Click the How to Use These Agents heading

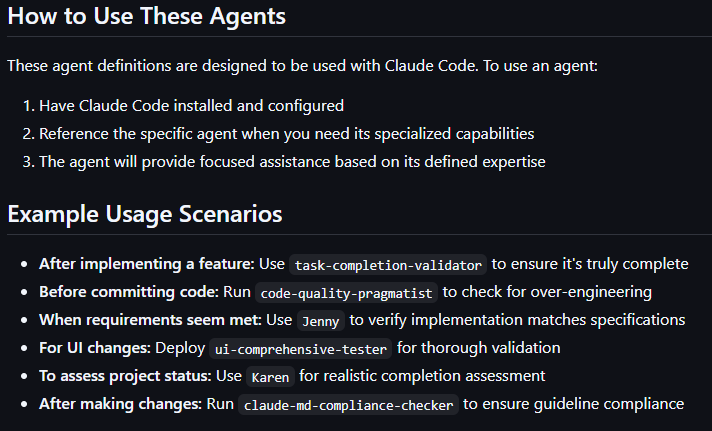click(x=147, y=16)
